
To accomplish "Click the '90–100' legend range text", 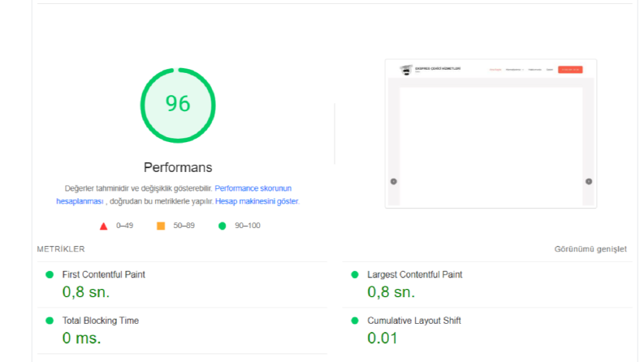I will click(x=247, y=226).
